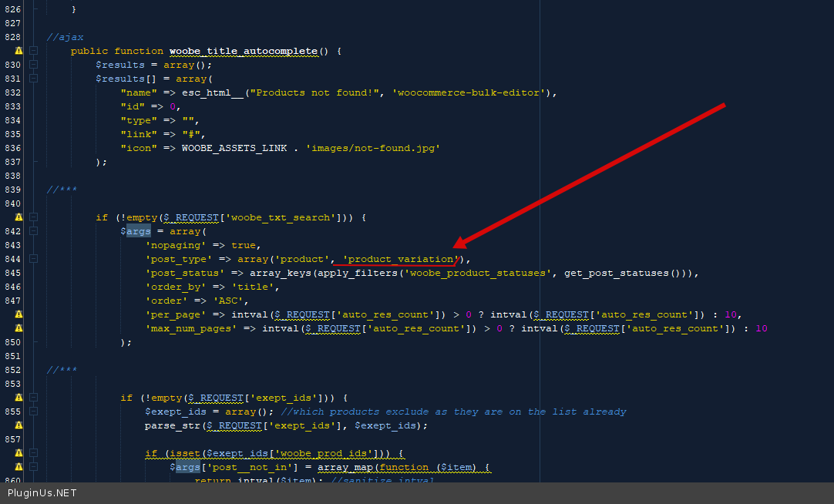
Task: Click warning icon on 'per_page' line
Action: [18, 314]
